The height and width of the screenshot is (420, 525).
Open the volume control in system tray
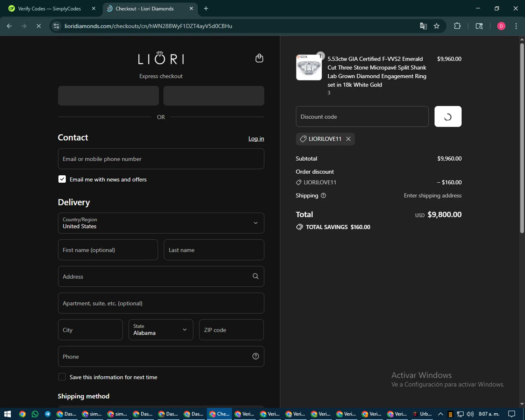coord(470,414)
